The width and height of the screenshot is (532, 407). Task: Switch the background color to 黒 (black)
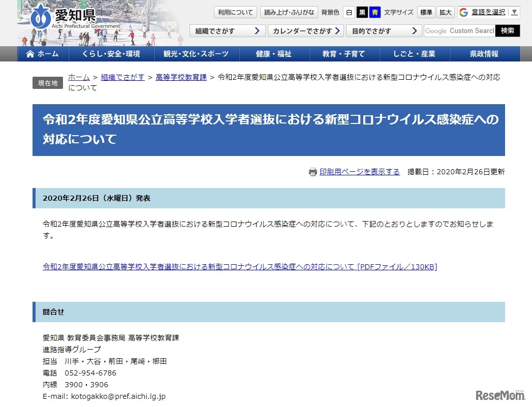pos(362,12)
